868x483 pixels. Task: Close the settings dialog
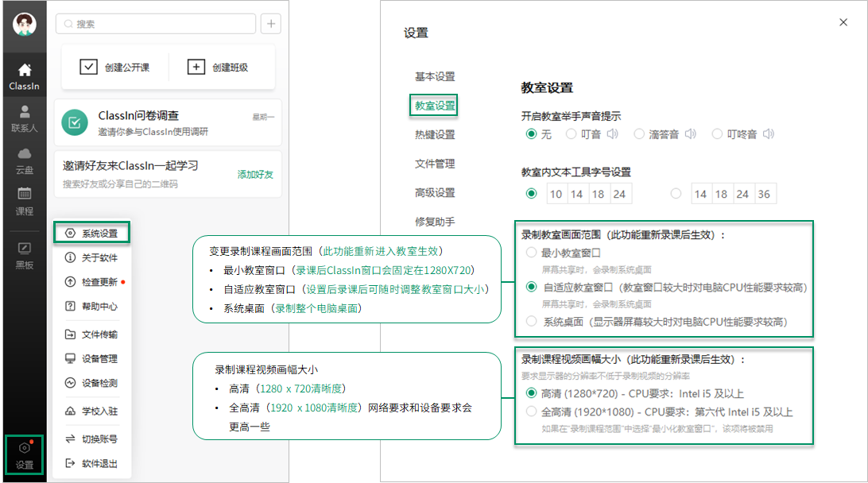coord(843,22)
